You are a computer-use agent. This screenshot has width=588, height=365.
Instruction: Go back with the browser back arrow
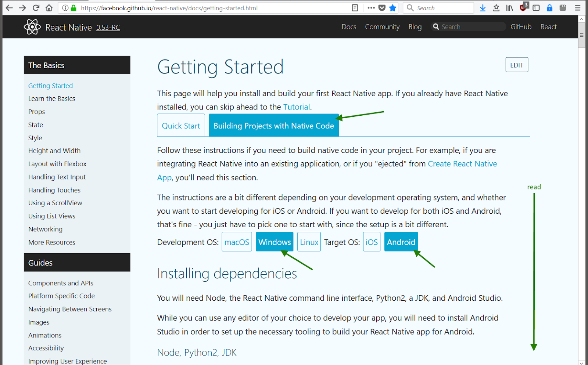pos(9,8)
